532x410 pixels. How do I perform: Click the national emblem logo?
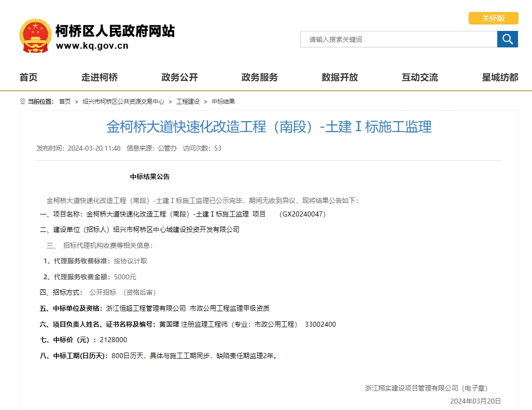coord(35,36)
